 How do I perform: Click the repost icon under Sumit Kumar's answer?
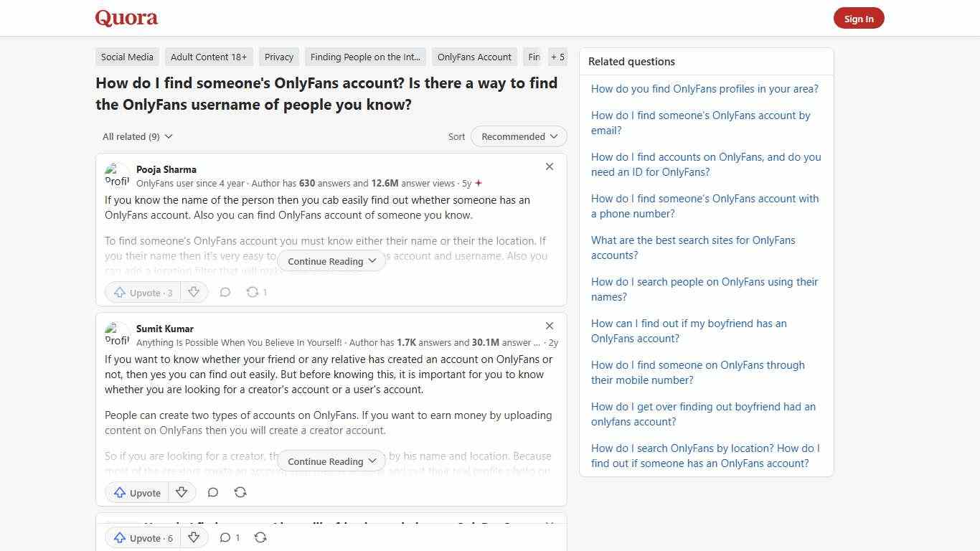[x=240, y=492]
